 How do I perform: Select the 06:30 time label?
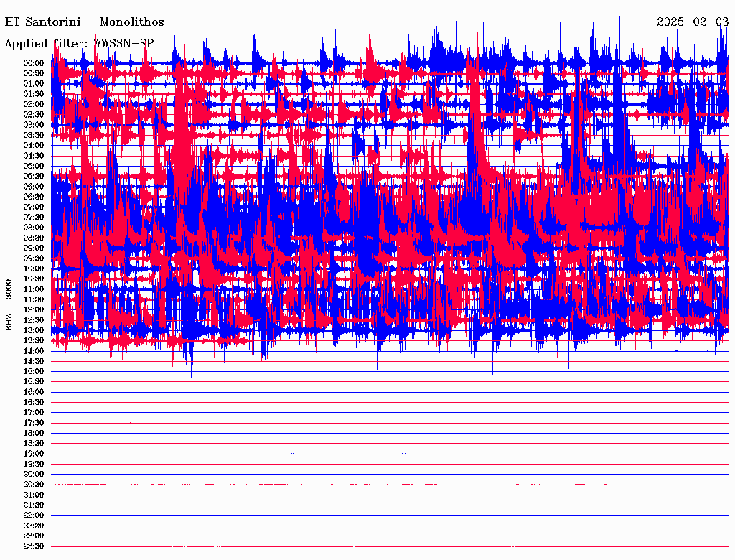pos(34,197)
